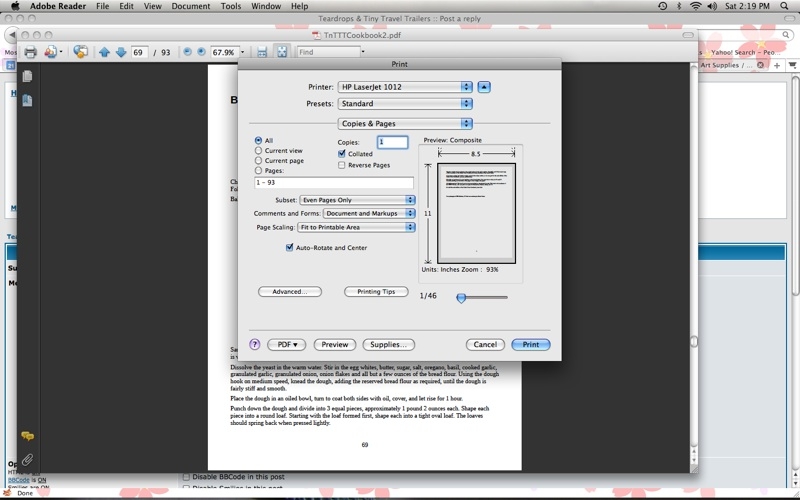Image resolution: width=800 pixels, height=500 pixels.
Task: Open the zoom percentage dropdown arrow
Action: click(242, 52)
